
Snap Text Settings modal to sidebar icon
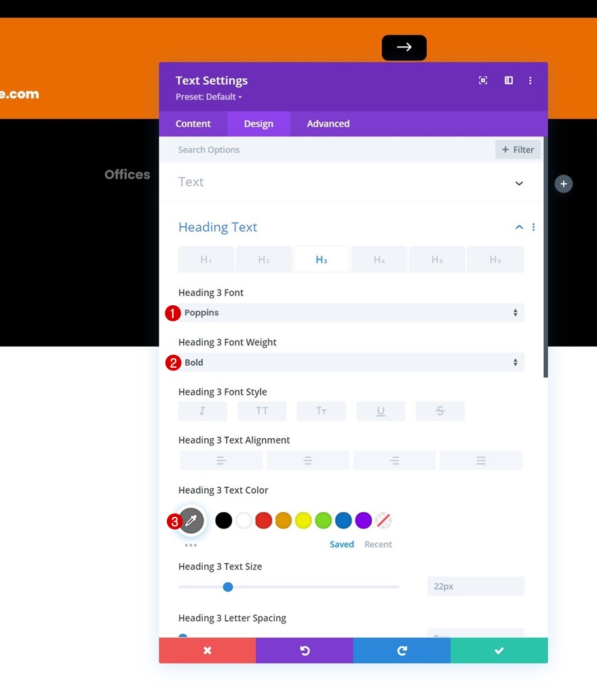[x=509, y=80]
